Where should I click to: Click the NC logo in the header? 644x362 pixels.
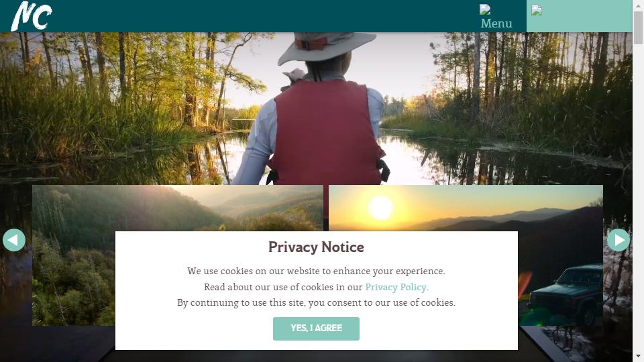click(32, 16)
